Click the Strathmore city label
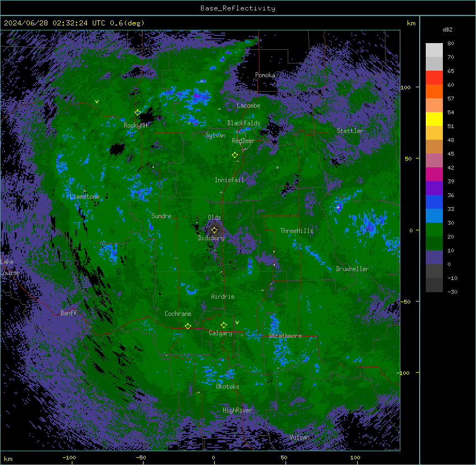 pos(285,336)
